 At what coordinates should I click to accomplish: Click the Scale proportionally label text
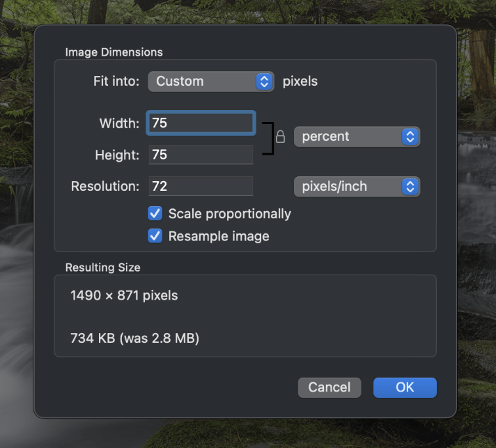230,214
